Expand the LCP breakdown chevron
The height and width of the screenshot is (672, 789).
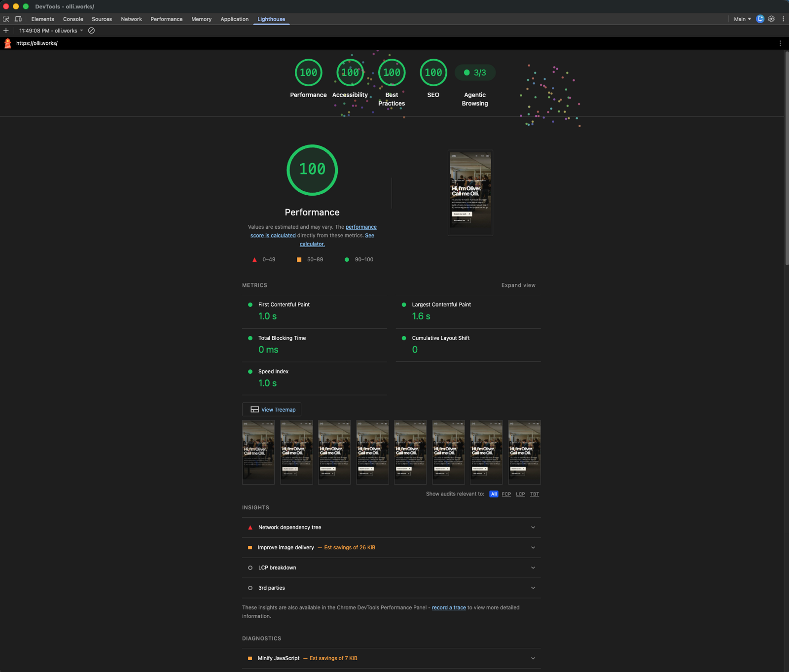(x=533, y=568)
